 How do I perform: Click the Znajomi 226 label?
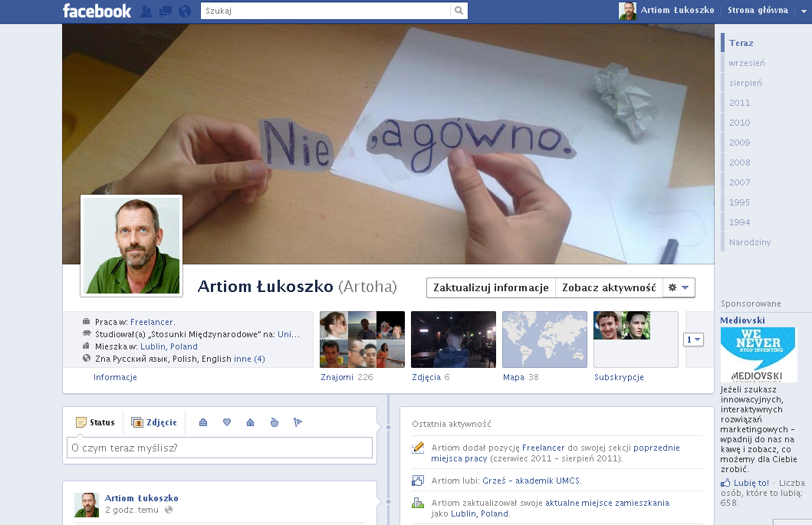tap(347, 377)
